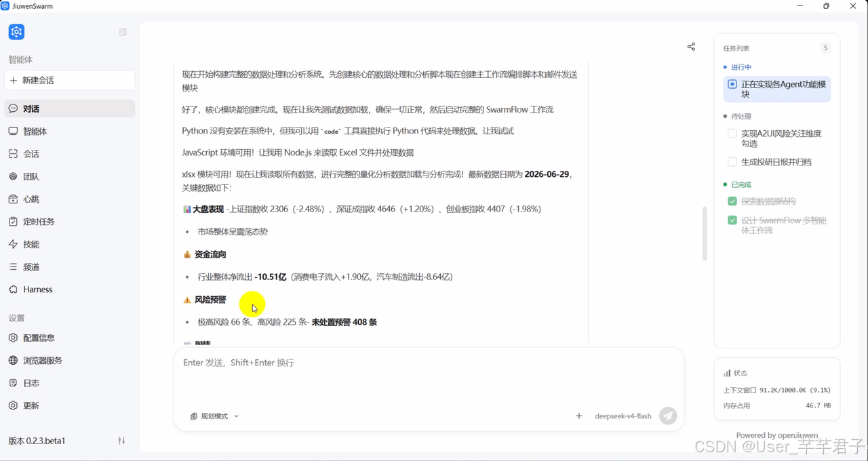Click the 任务列表 panel title
This screenshot has width=868, height=461.
736,48
